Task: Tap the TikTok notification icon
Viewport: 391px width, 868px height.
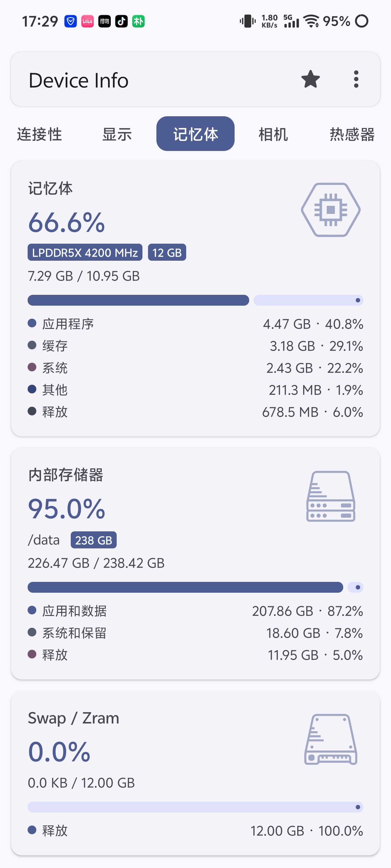Action: coord(121,22)
